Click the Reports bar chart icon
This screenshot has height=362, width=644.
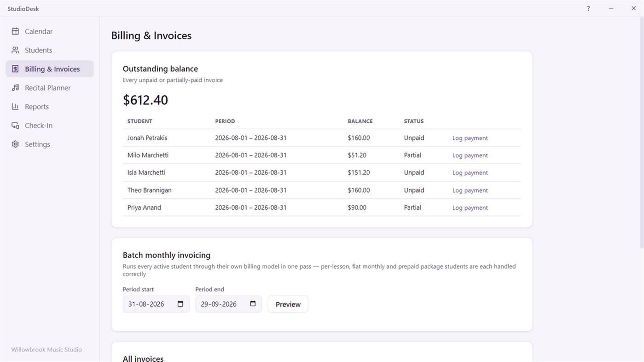coord(15,107)
